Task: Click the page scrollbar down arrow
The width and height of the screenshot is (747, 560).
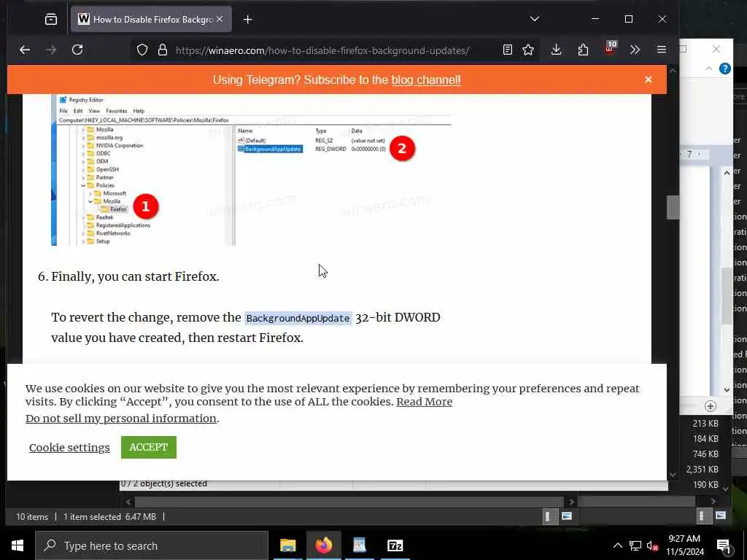Action: point(673,475)
